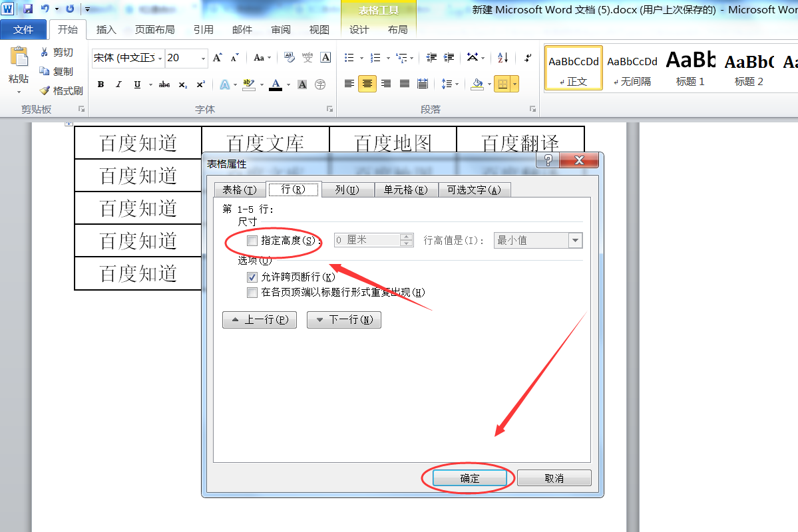Screen dimensions: 798x532
Task: Click Cut (剪切) in clipboard group
Action: coord(57,53)
